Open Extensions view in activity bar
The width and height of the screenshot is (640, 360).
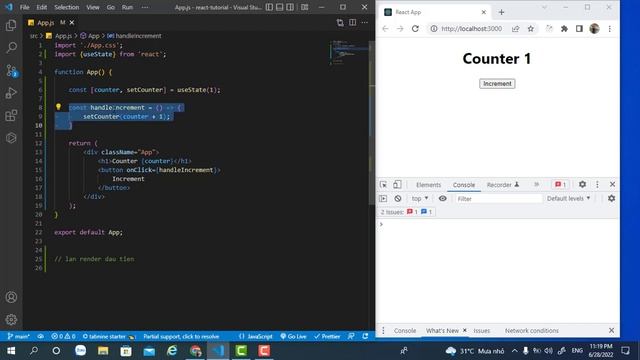[11, 116]
